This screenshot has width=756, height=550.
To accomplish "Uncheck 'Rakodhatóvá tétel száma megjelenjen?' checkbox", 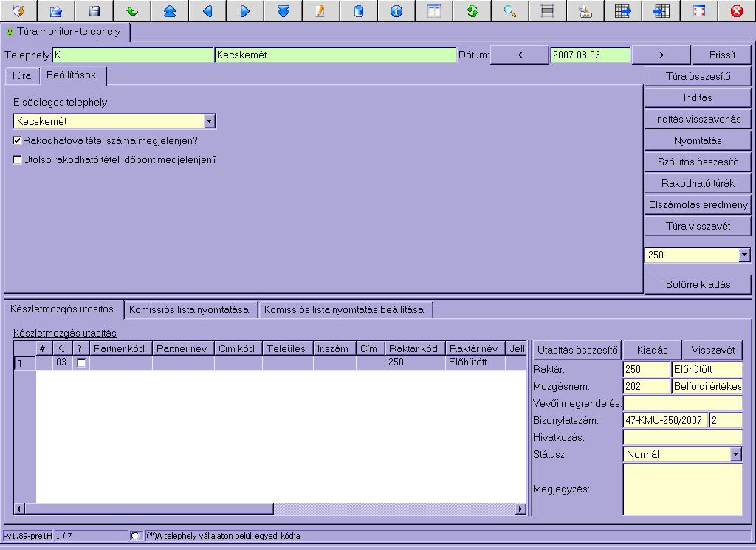I will (x=18, y=140).
